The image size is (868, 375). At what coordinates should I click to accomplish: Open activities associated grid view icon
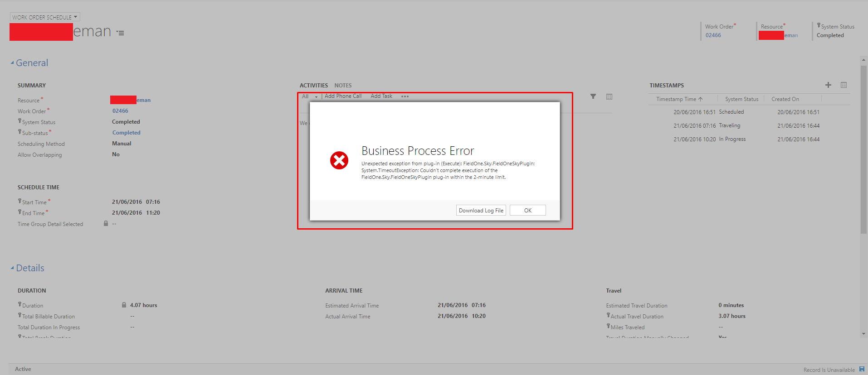click(x=609, y=96)
